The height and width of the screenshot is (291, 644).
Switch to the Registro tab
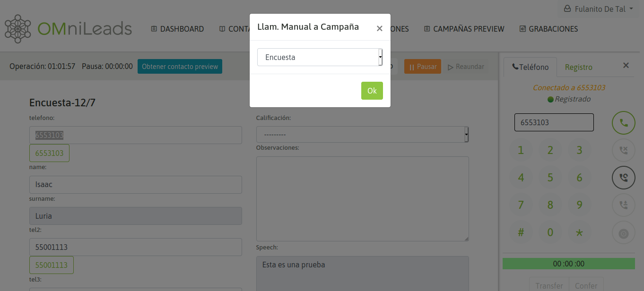(578, 67)
